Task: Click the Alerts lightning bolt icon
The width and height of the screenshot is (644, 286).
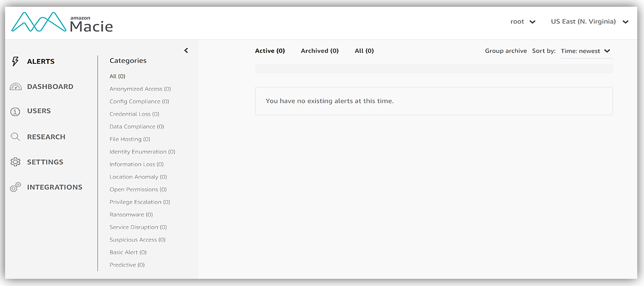Action: [15, 62]
